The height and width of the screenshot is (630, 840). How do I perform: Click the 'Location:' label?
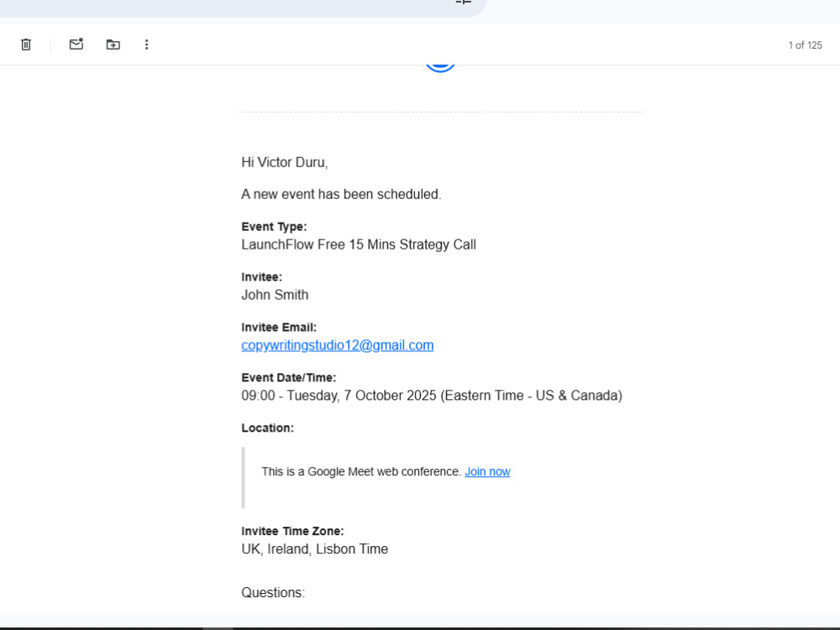point(267,428)
